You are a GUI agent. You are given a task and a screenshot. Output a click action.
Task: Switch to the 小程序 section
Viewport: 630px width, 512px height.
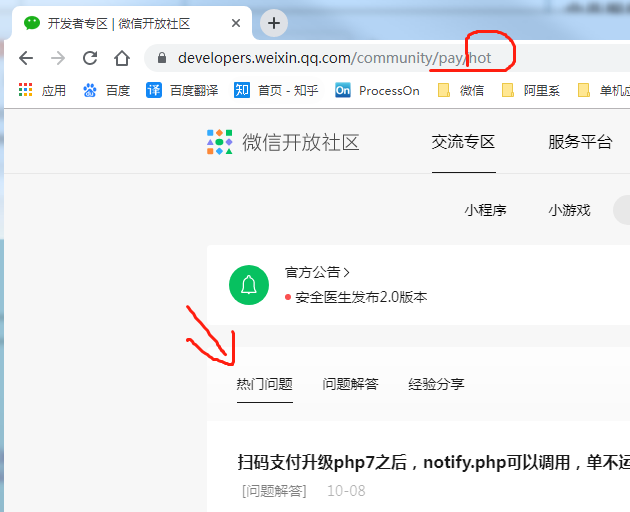click(485, 210)
